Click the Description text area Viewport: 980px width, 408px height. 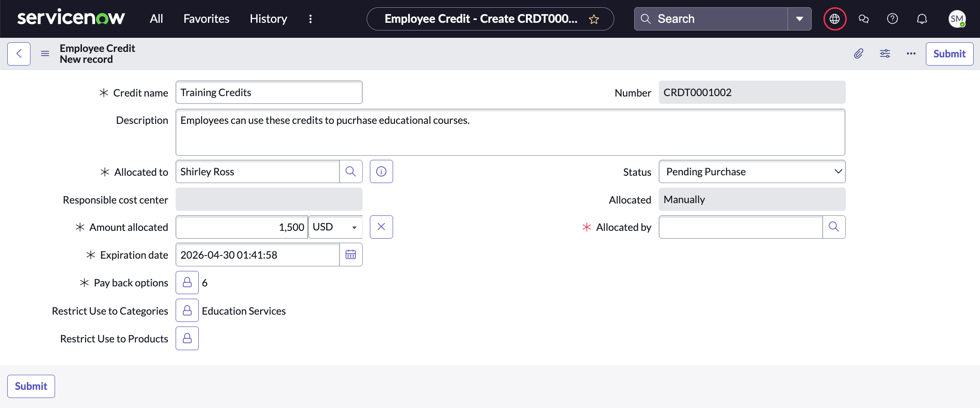(510, 132)
